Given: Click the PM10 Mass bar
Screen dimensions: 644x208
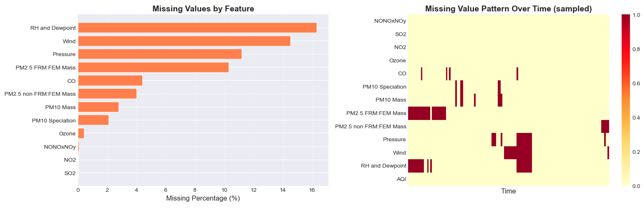Looking at the screenshot, I should 98,107.
